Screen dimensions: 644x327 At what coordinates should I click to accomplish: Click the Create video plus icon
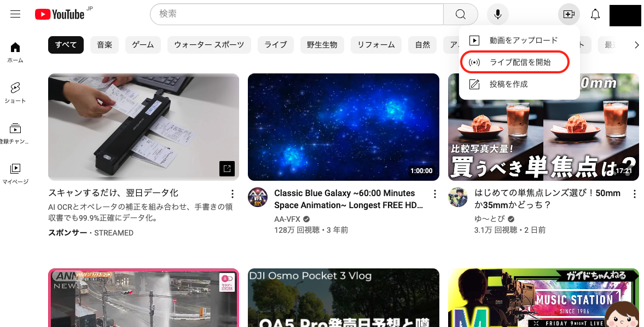[568, 14]
